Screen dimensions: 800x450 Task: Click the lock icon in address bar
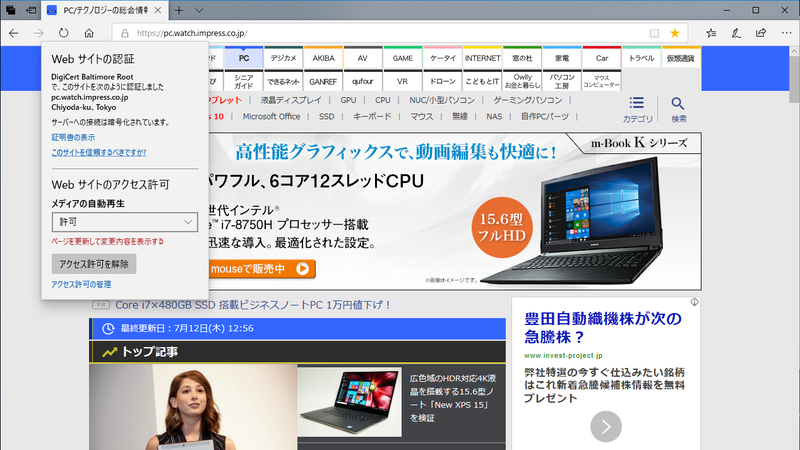(x=124, y=33)
